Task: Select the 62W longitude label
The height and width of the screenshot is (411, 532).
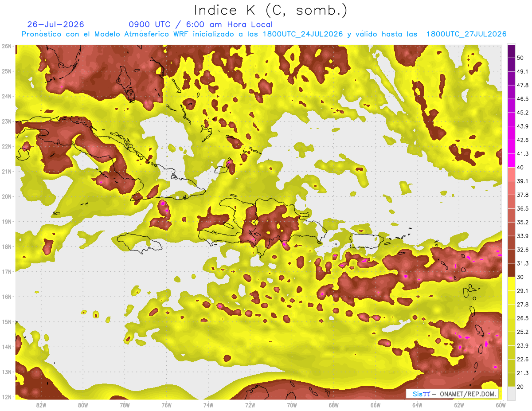Action: click(459, 405)
